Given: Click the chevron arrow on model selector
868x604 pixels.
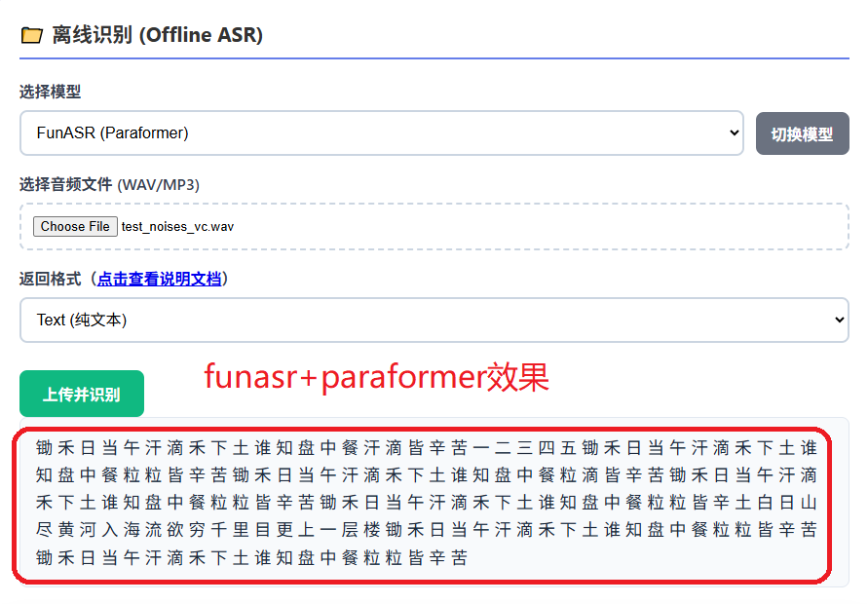Looking at the screenshot, I should coord(735,133).
